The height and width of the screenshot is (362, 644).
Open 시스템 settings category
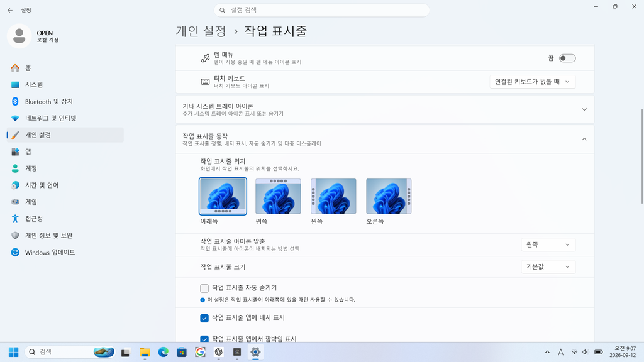point(65,85)
